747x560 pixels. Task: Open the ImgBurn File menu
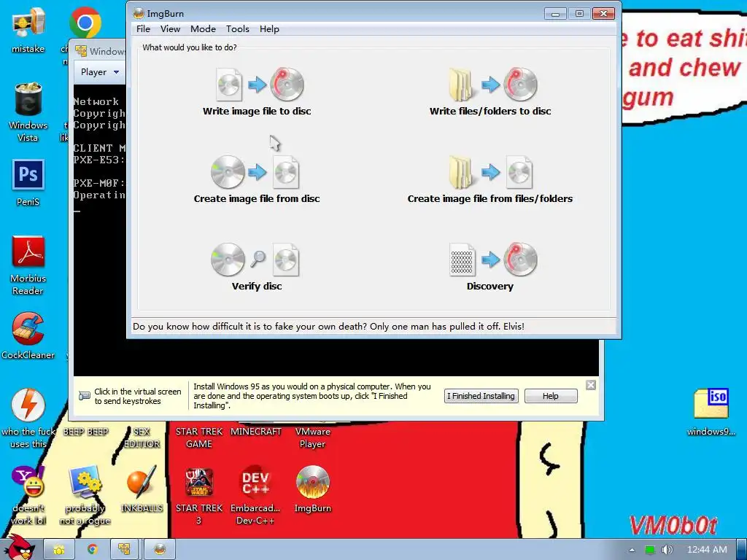[x=143, y=29]
